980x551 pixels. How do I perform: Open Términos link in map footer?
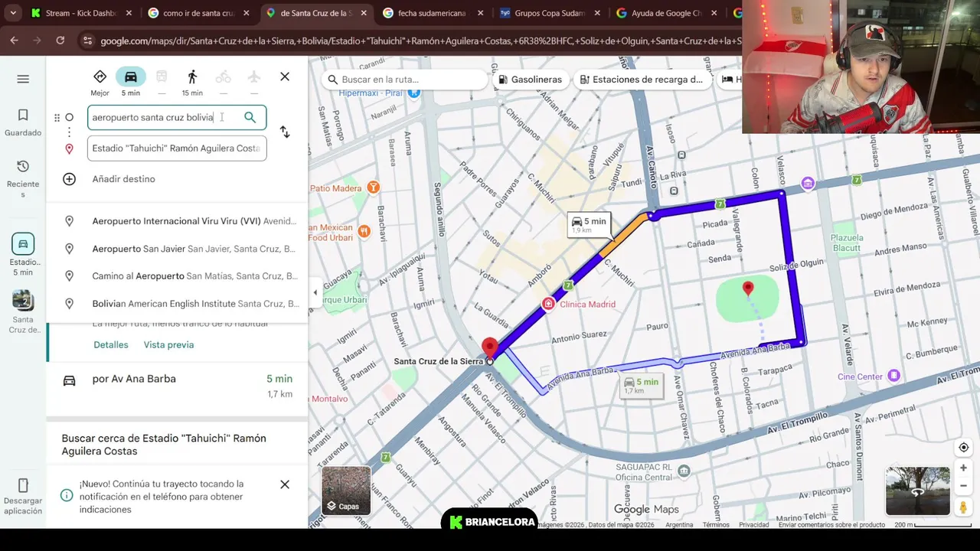coord(716,524)
